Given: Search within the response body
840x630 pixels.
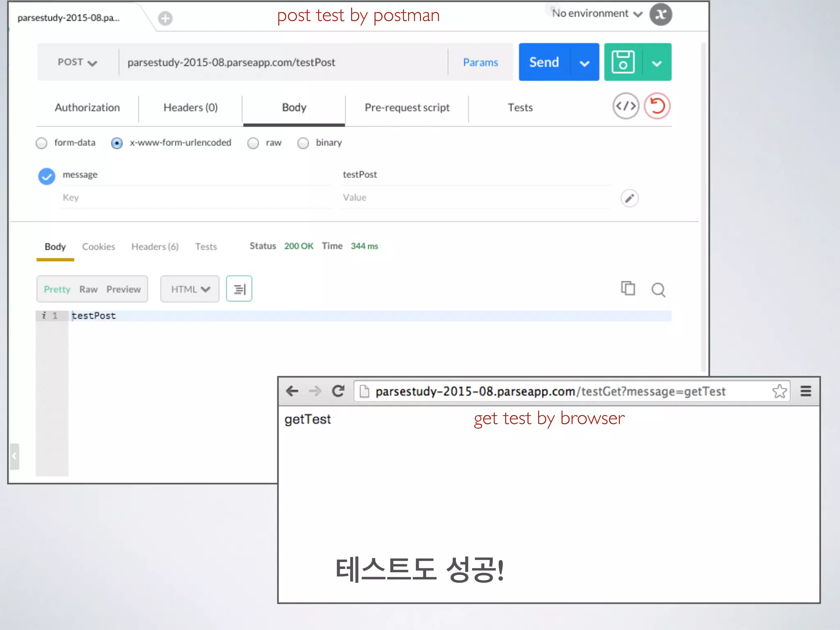Looking at the screenshot, I should pos(658,290).
